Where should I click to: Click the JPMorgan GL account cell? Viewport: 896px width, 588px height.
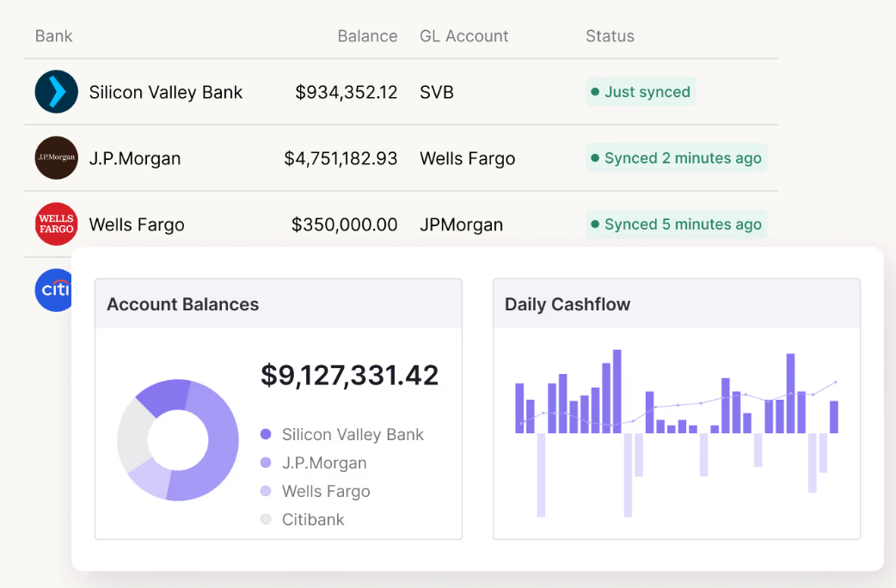tap(461, 224)
